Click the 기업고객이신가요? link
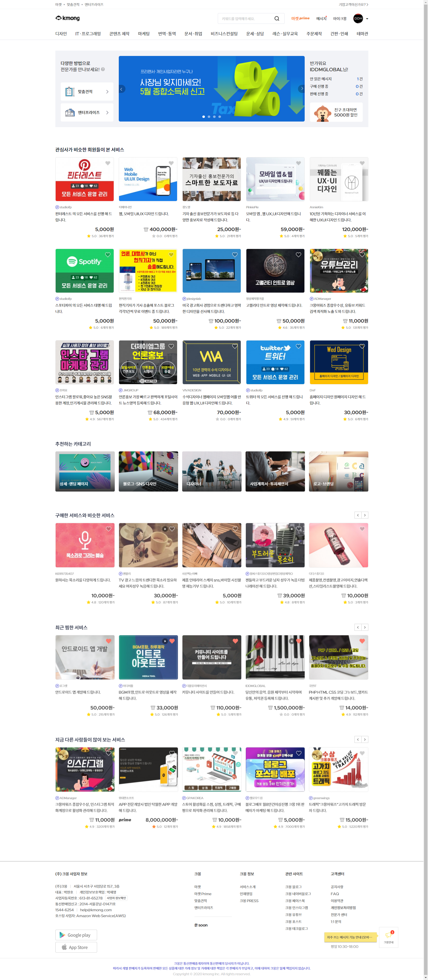 353,5
